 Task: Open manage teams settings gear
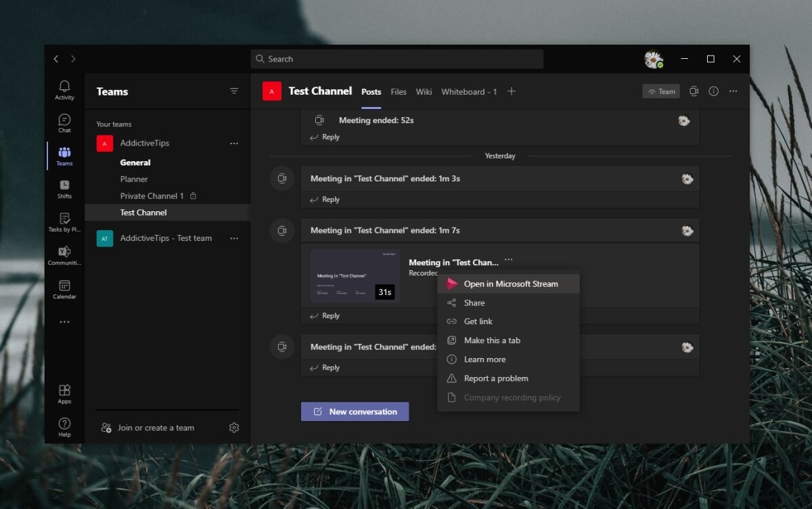coord(234,428)
